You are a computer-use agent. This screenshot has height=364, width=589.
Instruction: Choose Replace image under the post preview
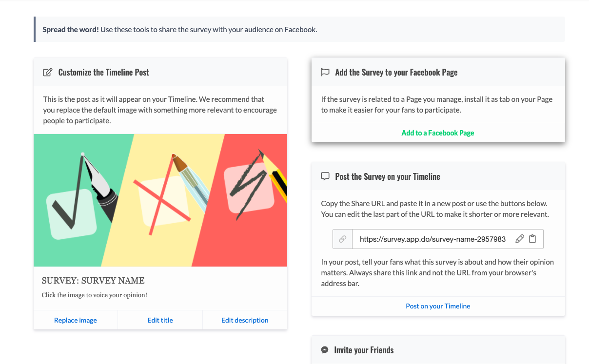point(76,320)
